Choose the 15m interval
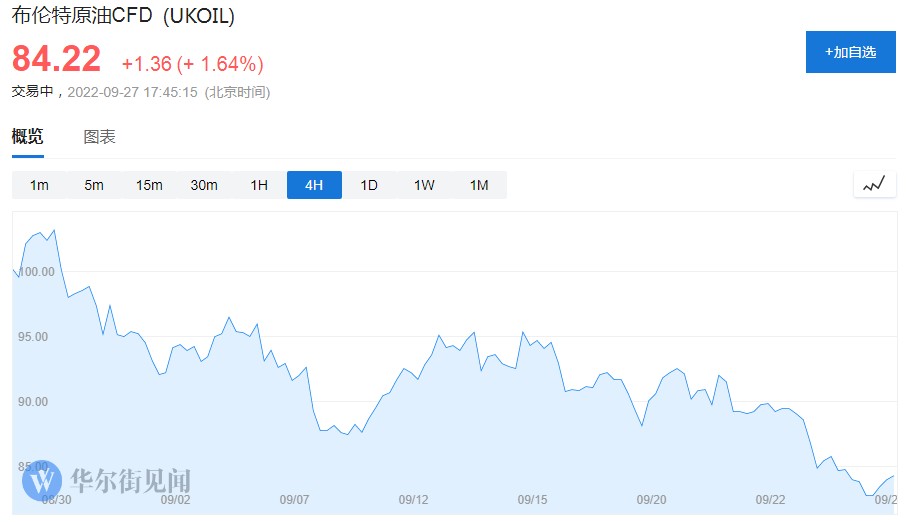 [x=149, y=185]
